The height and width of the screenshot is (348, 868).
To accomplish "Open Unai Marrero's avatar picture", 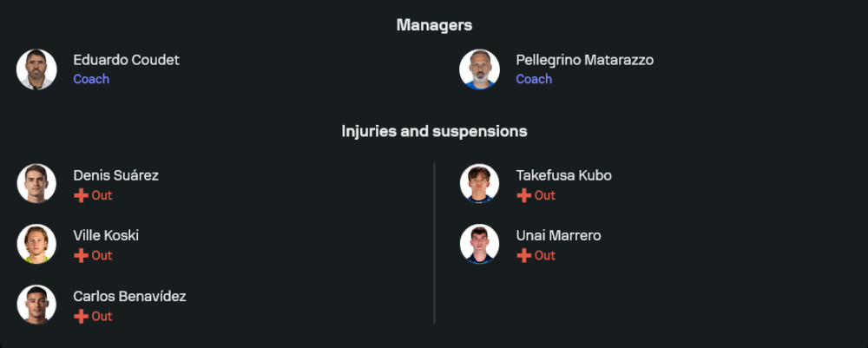I will [x=479, y=244].
